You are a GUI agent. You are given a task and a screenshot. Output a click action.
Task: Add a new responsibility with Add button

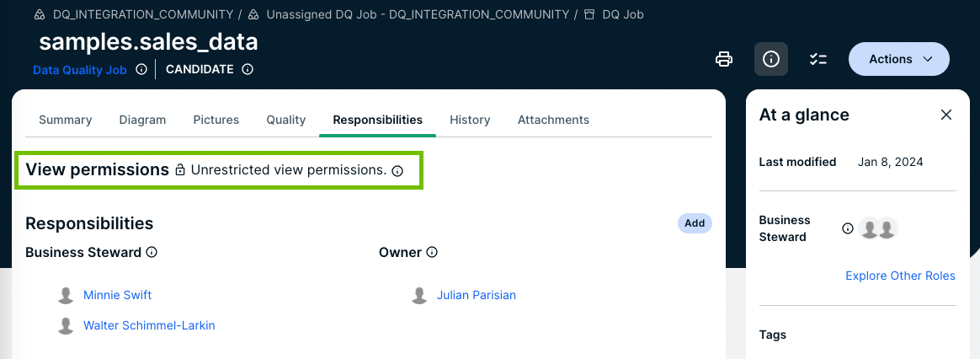pyautogui.click(x=695, y=223)
